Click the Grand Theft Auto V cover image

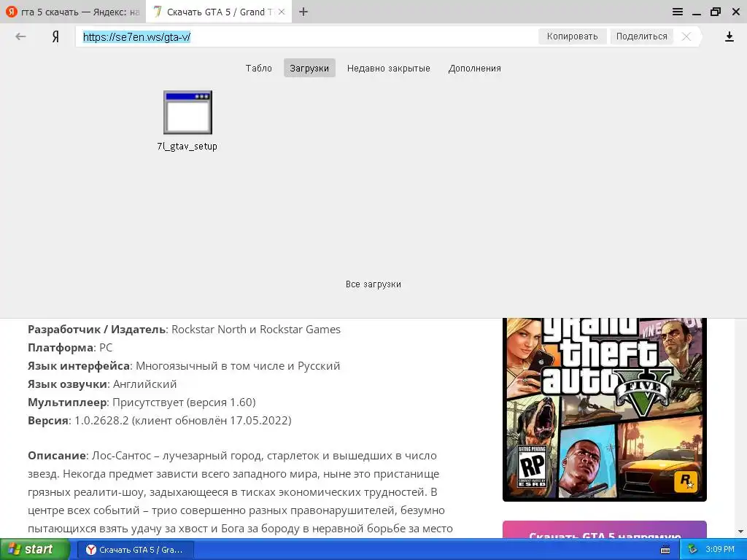[x=605, y=410]
